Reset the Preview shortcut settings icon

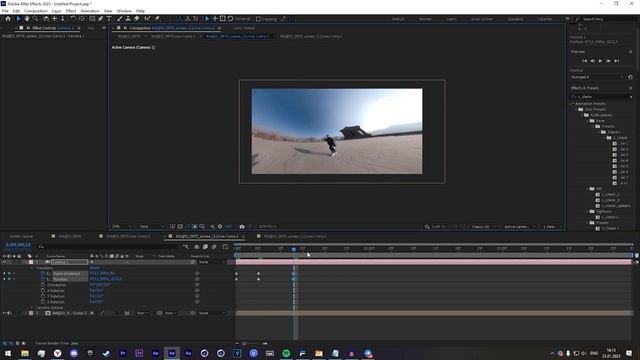(630, 77)
